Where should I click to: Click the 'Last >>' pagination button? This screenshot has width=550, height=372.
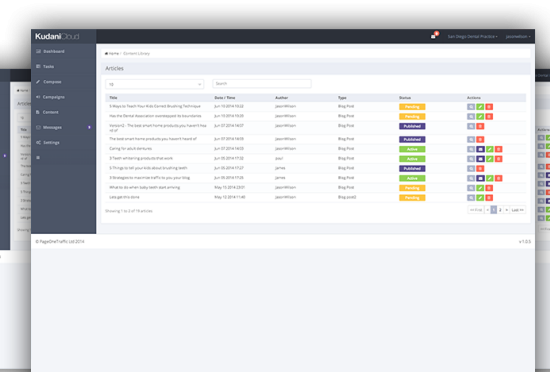pos(517,210)
